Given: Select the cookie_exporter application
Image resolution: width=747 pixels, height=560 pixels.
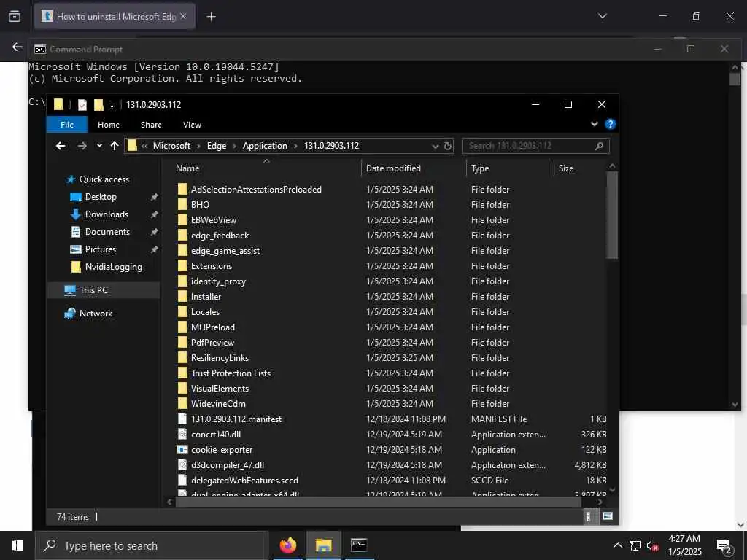Looking at the screenshot, I should click(x=222, y=449).
